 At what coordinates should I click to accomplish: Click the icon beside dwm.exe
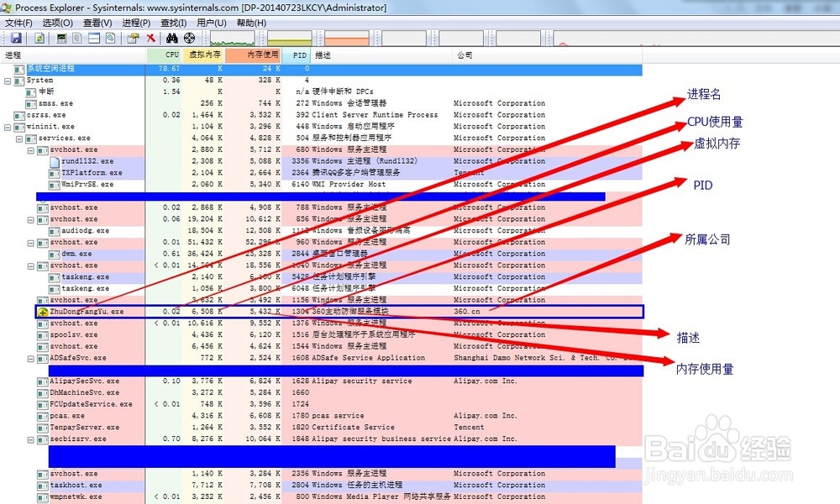click(x=54, y=255)
